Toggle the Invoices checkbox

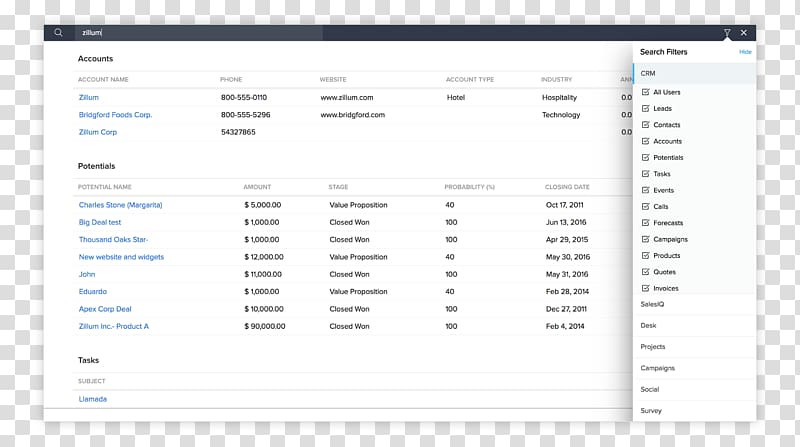pos(645,288)
